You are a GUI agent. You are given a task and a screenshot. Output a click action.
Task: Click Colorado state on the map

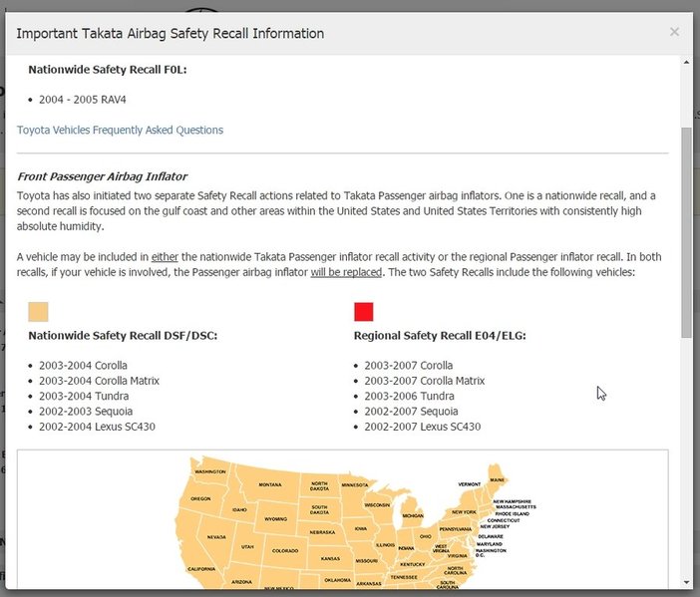pyautogui.click(x=285, y=550)
